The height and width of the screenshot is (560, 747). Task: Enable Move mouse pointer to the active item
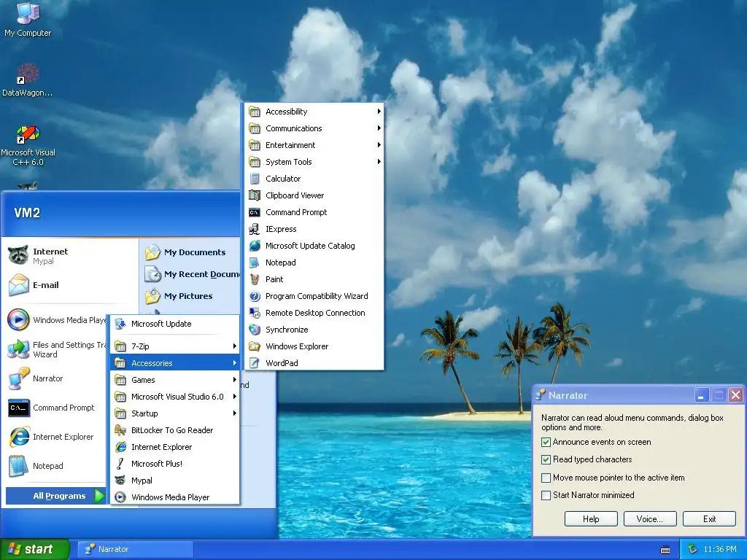tap(546, 478)
